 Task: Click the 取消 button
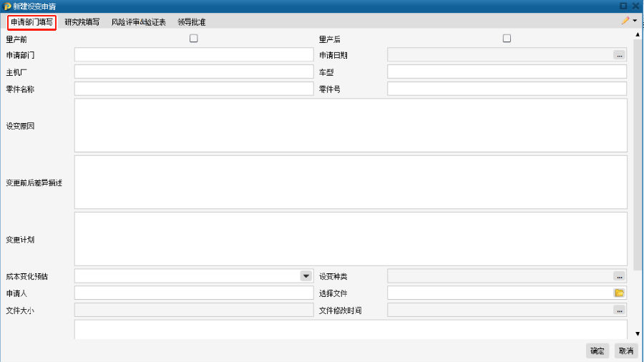click(x=626, y=351)
